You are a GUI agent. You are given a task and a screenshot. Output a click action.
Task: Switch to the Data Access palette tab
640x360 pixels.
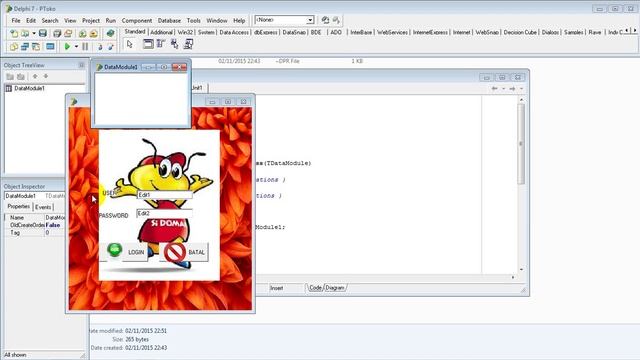234,32
